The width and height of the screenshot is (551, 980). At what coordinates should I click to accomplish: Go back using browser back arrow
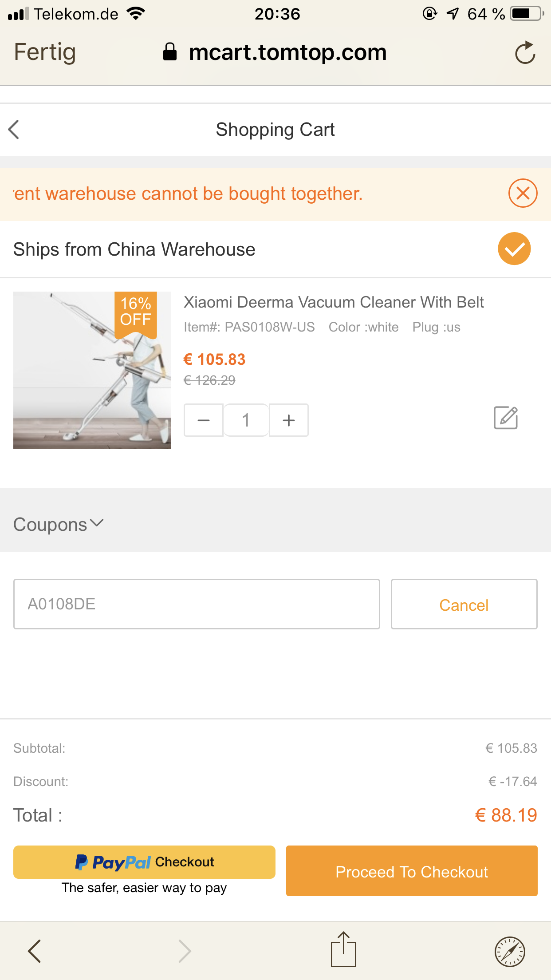[x=35, y=951]
